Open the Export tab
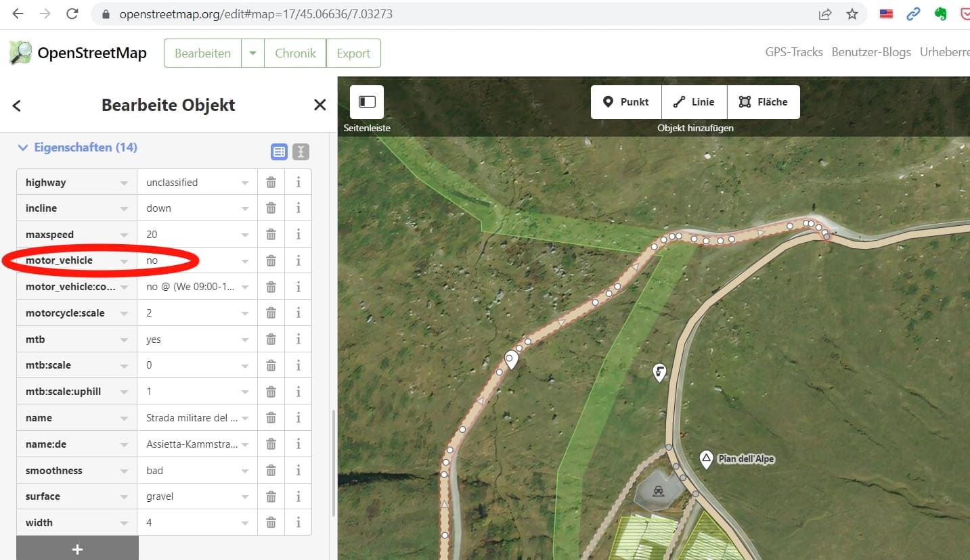Image resolution: width=970 pixels, height=560 pixels. tap(353, 53)
